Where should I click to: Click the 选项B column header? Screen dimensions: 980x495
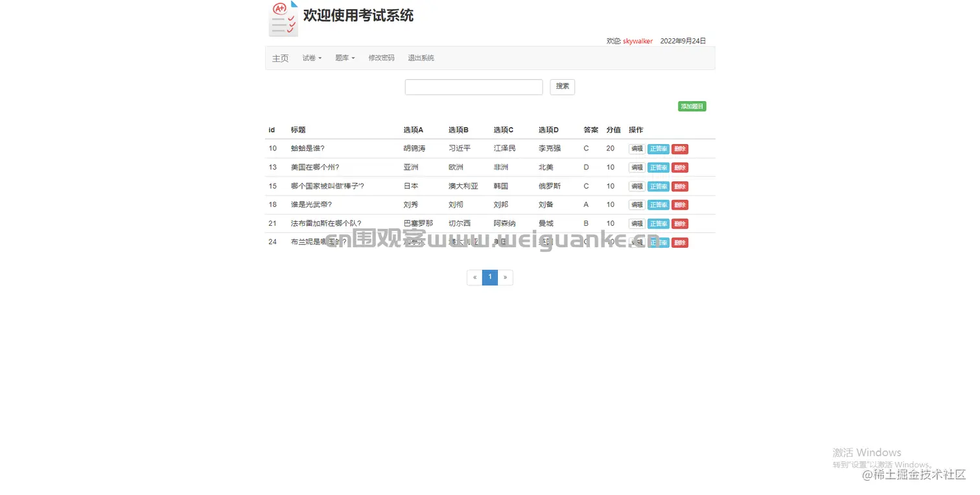click(x=458, y=130)
